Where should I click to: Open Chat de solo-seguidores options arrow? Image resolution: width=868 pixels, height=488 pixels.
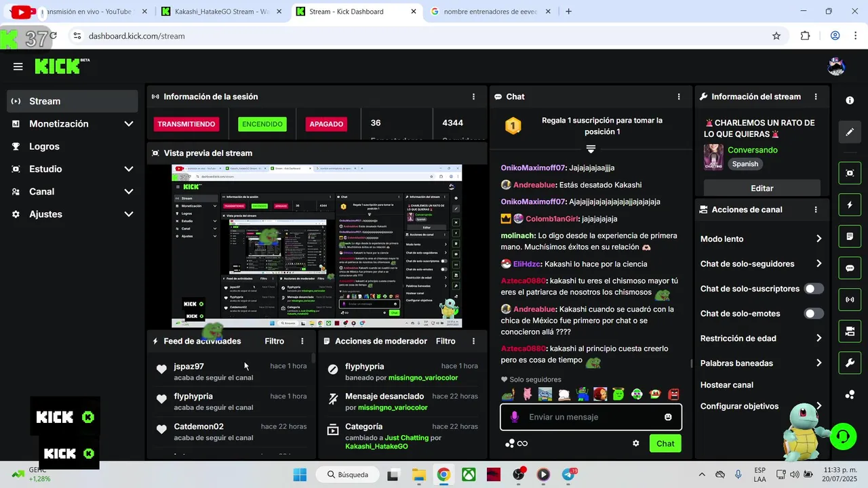(x=818, y=264)
